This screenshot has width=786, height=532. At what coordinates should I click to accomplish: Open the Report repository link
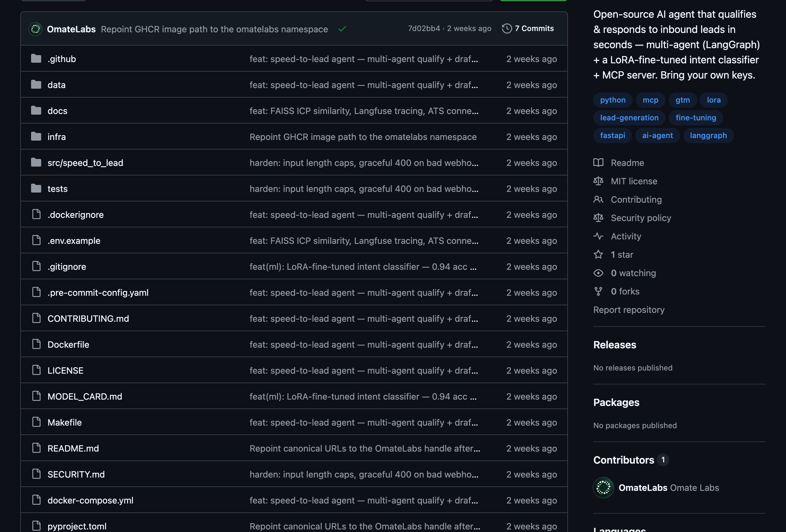coord(629,310)
